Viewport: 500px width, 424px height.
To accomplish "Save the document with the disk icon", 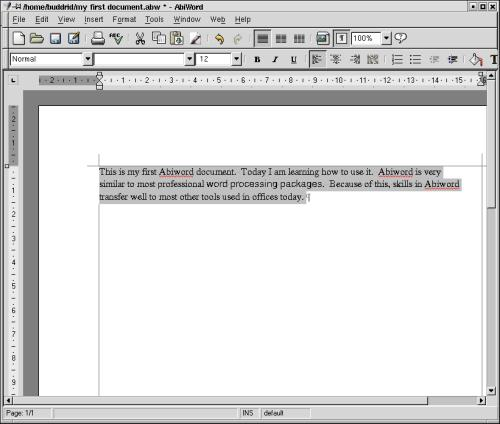I will pyautogui.click(x=55, y=39).
